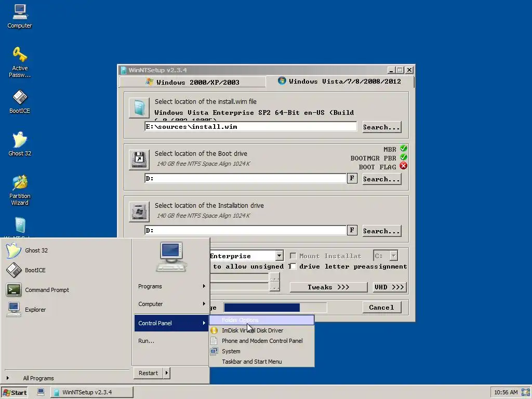Open Partition Wizard desktop icon

20,190
